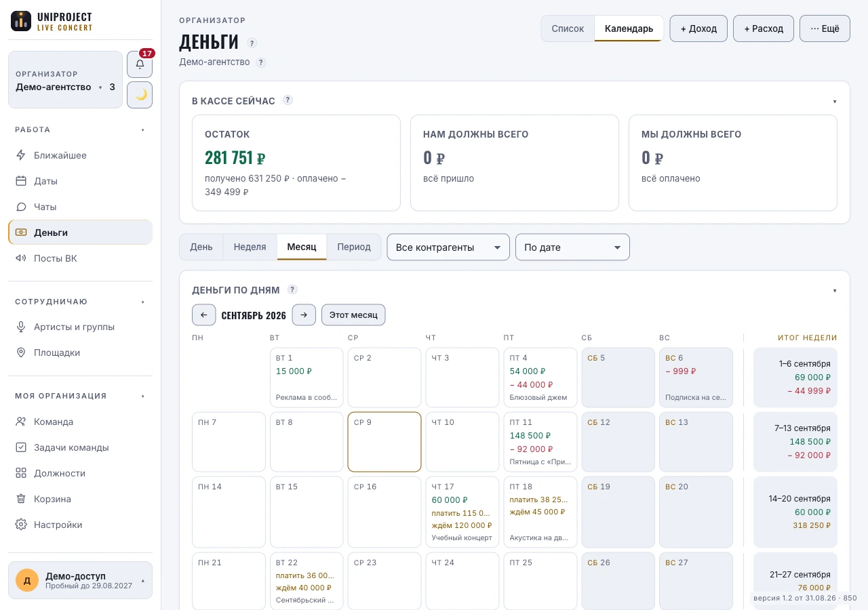Click the Этот месяц button
The width and height of the screenshot is (868, 610).
(x=353, y=315)
